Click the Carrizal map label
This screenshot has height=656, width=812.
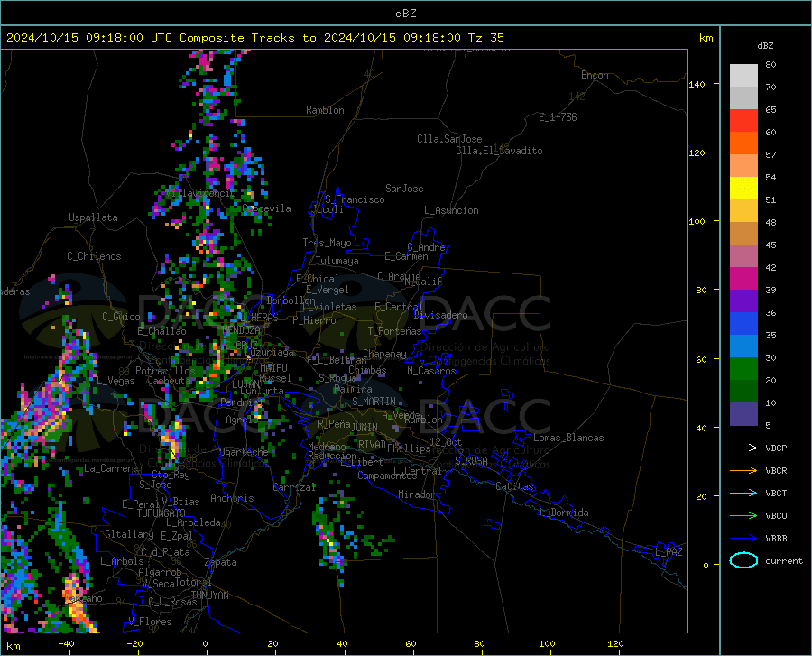click(294, 487)
